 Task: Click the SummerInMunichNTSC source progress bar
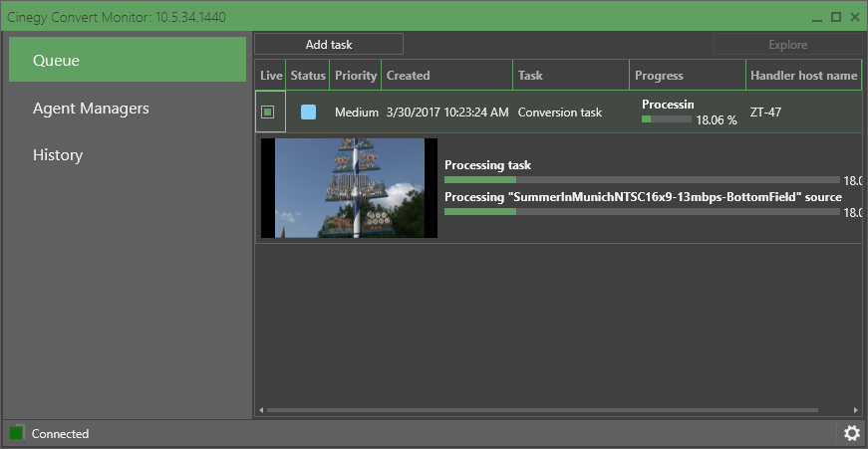[642, 212]
